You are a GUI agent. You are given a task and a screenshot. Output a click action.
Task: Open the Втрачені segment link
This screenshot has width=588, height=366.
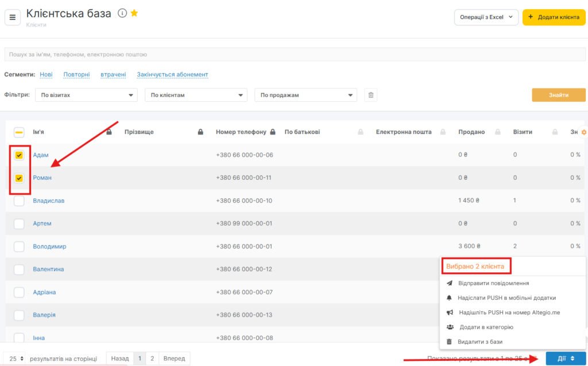[x=113, y=75]
